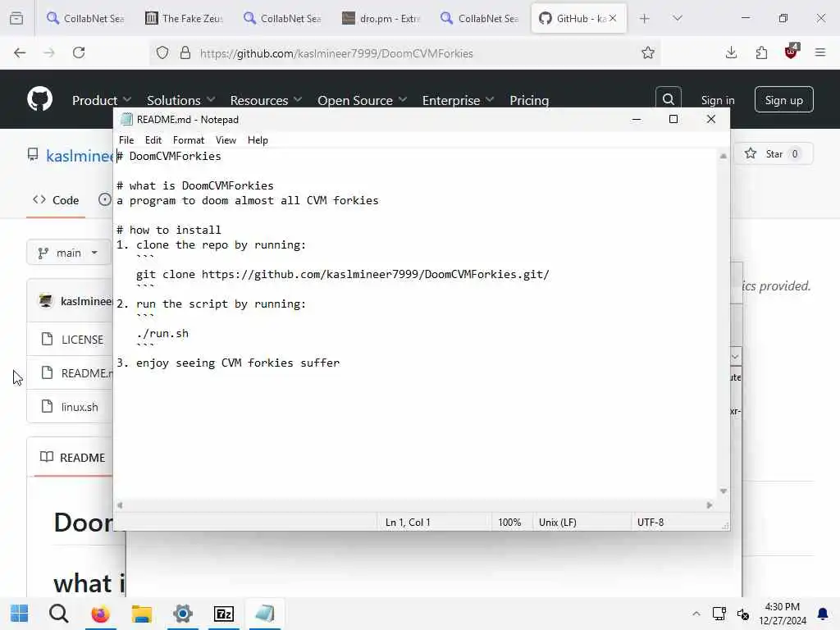Open GitHub search magnifier icon

pos(668,99)
